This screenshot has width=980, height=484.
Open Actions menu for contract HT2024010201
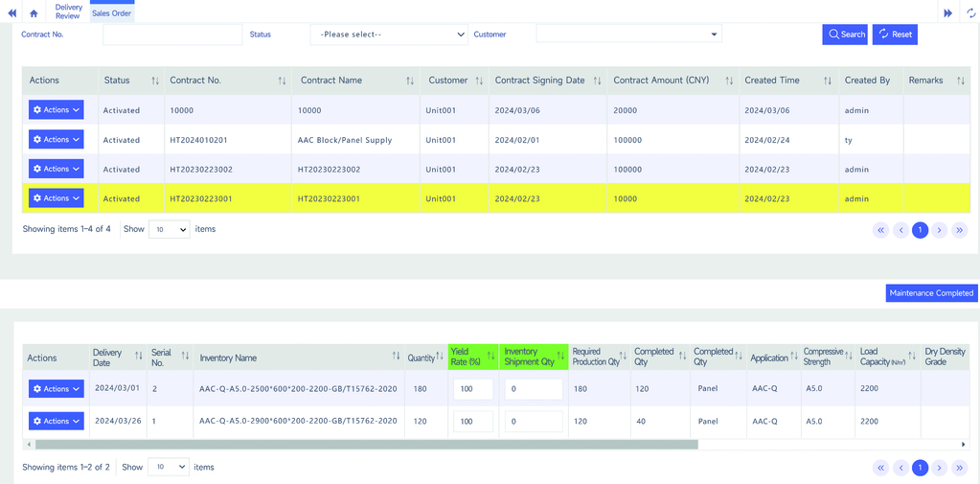56,140
